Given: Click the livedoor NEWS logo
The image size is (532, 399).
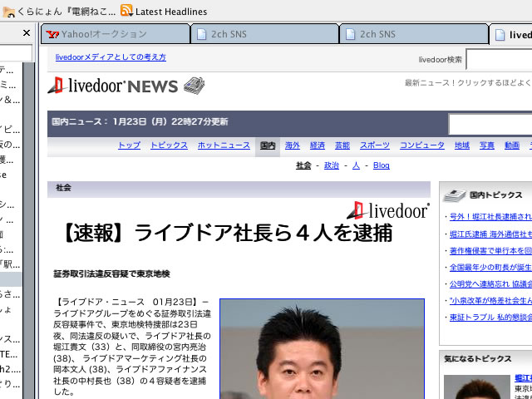Looking at the screenshot, I should click(x=113, y=86).
